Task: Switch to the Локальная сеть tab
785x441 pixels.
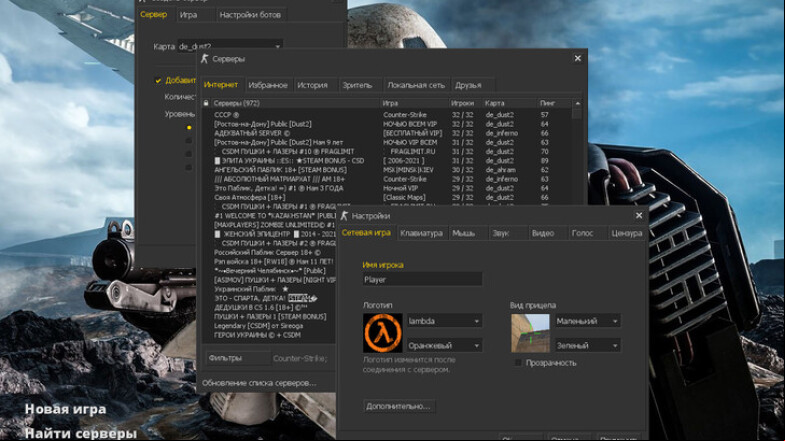Action: [416, 85]
